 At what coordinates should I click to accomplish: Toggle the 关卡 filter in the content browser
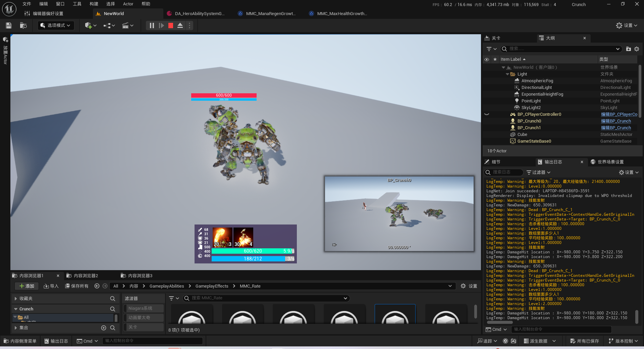(x=144, y=327)
